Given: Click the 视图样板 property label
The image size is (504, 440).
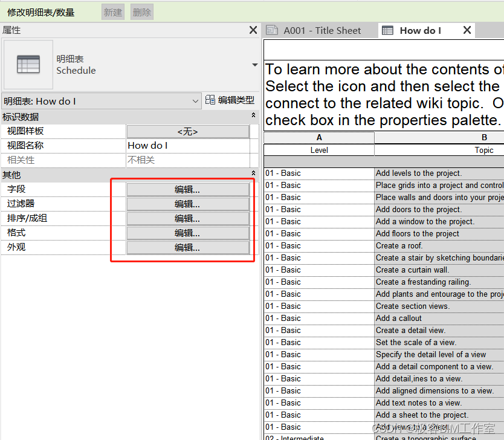Looking at the screenshot, I should pyautogui.click(x=25, y=131).
